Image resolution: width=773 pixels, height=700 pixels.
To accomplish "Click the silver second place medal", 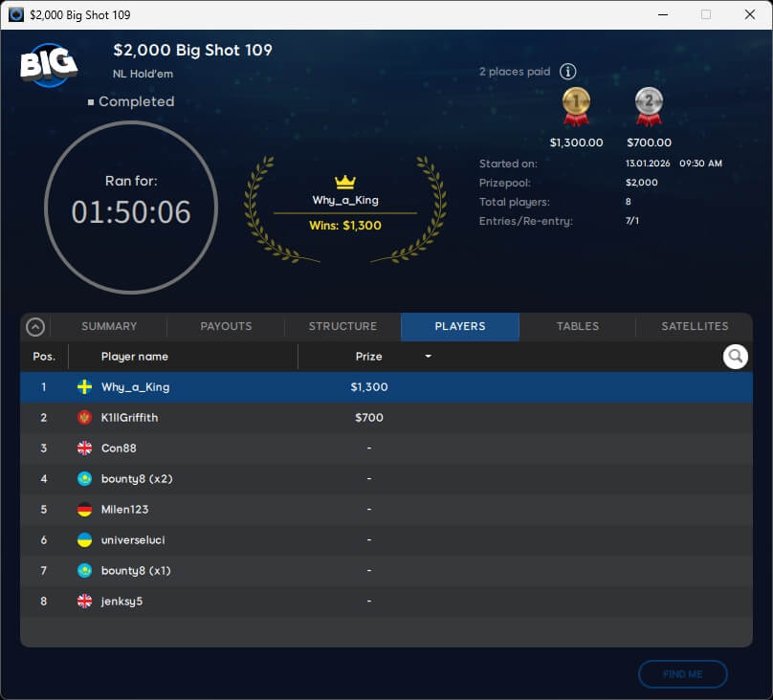I will (x=649, y=105).
